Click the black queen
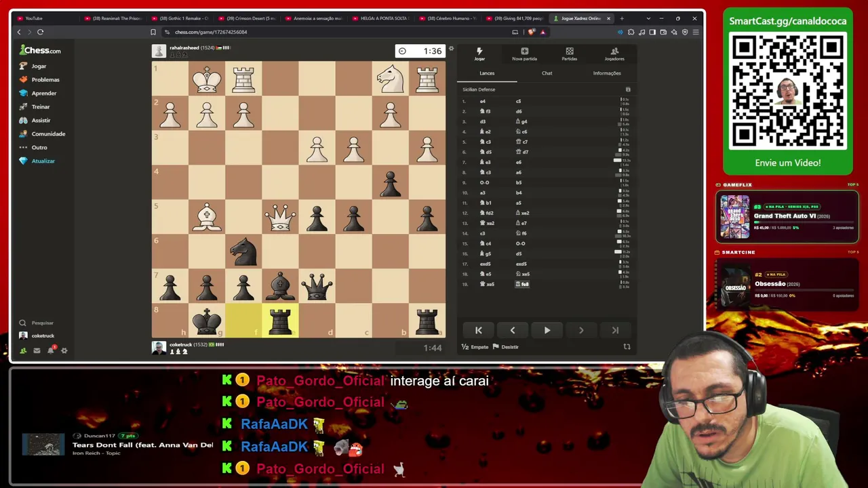868x488 pixels. pyautogui.click(x=317, y=286)
